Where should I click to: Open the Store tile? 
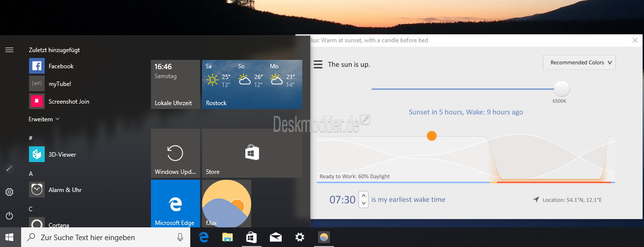click(252, 153)
